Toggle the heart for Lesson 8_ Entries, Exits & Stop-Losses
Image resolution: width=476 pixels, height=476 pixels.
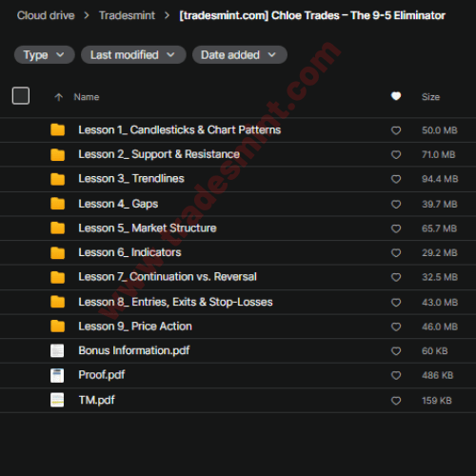(x=396, y=303)
